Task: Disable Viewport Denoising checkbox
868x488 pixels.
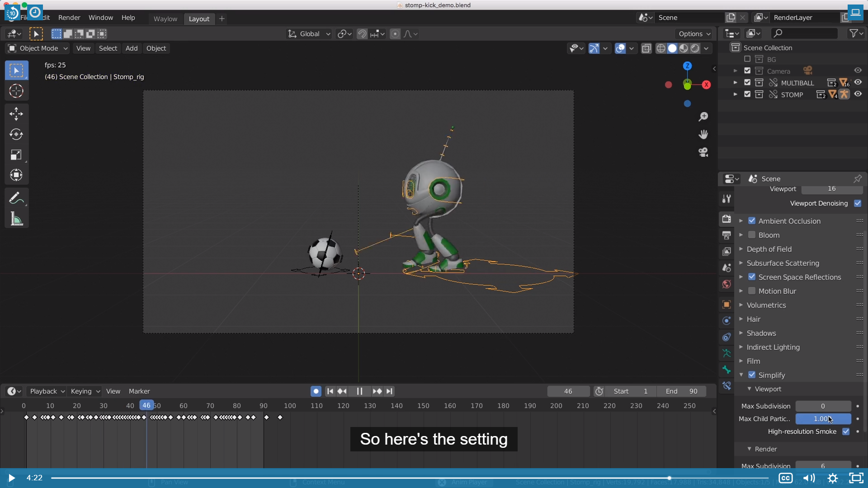Action: [x=858, y=203]
